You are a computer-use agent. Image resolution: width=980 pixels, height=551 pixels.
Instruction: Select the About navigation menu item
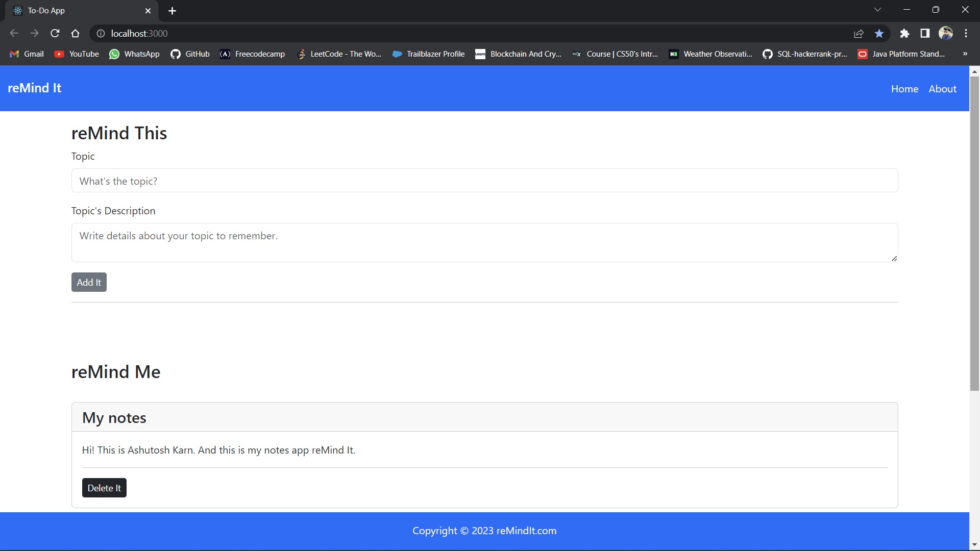tap(943, 88)
